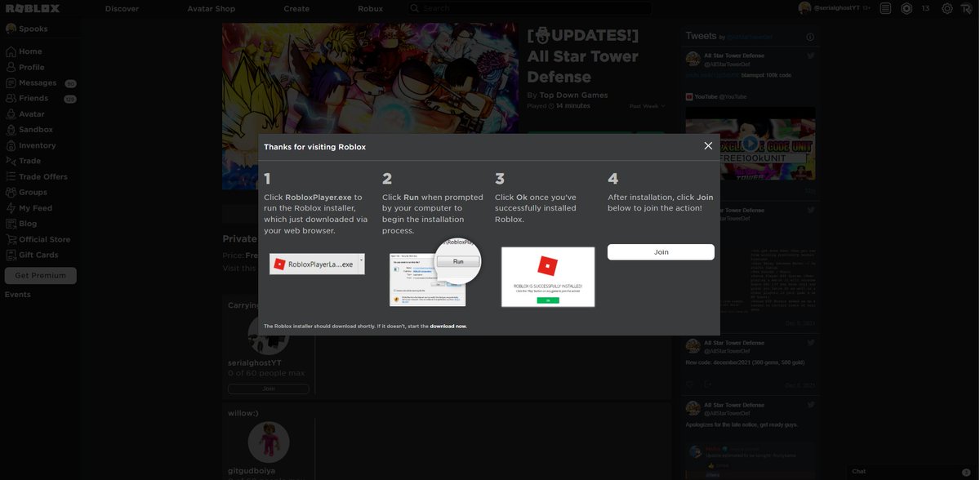Image resolution: width=980 pixels, height=480 pixels.
Task: Click the Trade Offers sidebar icon
Action: 11,176
